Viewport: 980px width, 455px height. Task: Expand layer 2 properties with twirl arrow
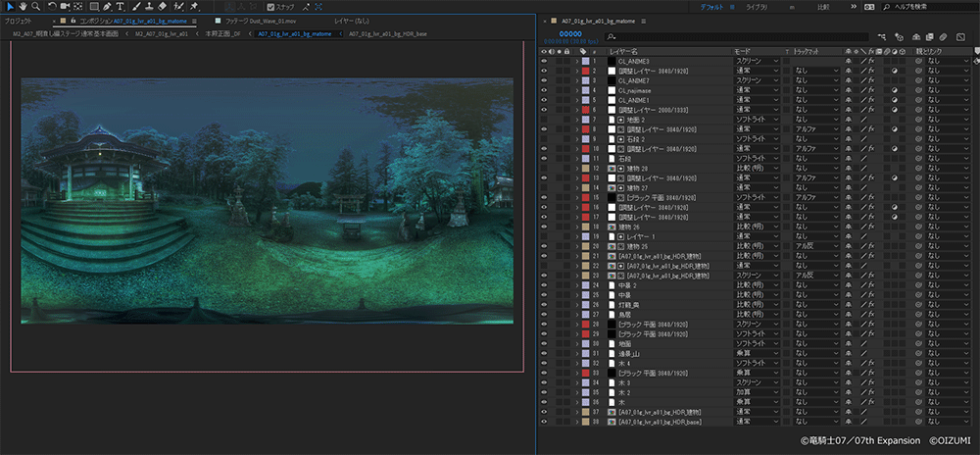(576, 71)
